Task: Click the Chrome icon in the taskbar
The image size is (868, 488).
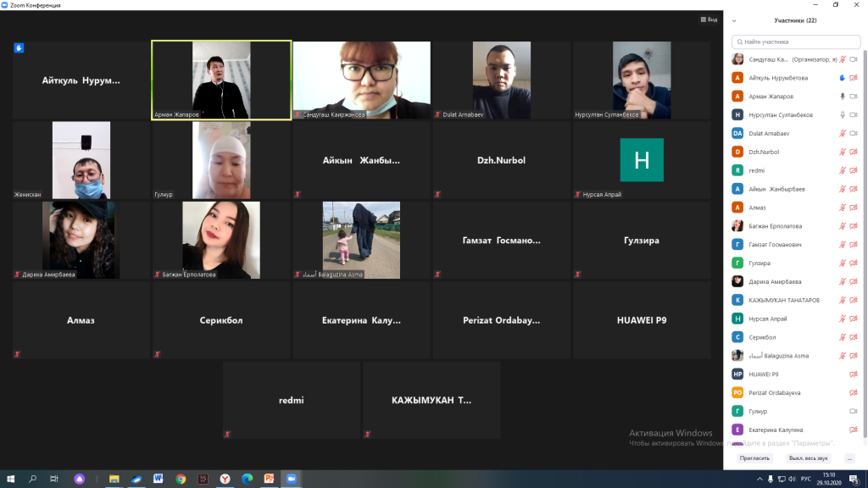Action: (181, 479)
